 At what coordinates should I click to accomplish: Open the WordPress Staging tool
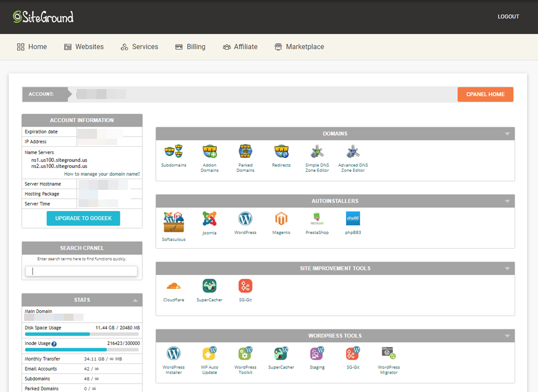(317, 354)
